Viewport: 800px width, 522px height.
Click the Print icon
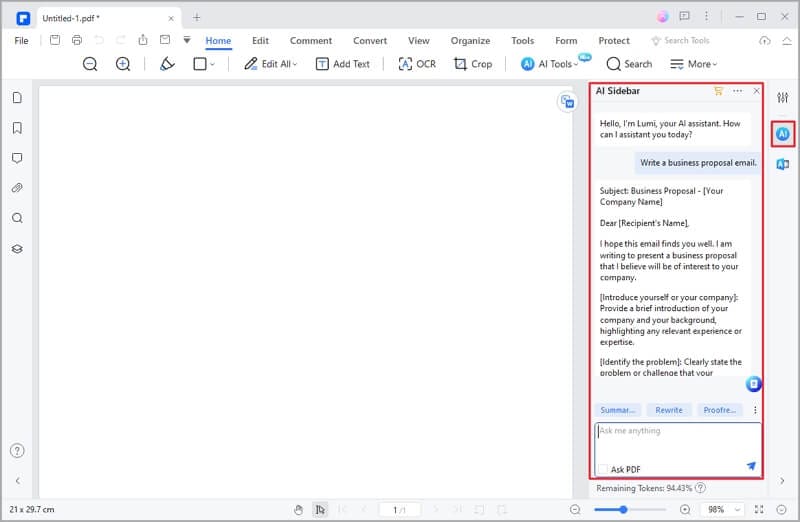point(77,40)
